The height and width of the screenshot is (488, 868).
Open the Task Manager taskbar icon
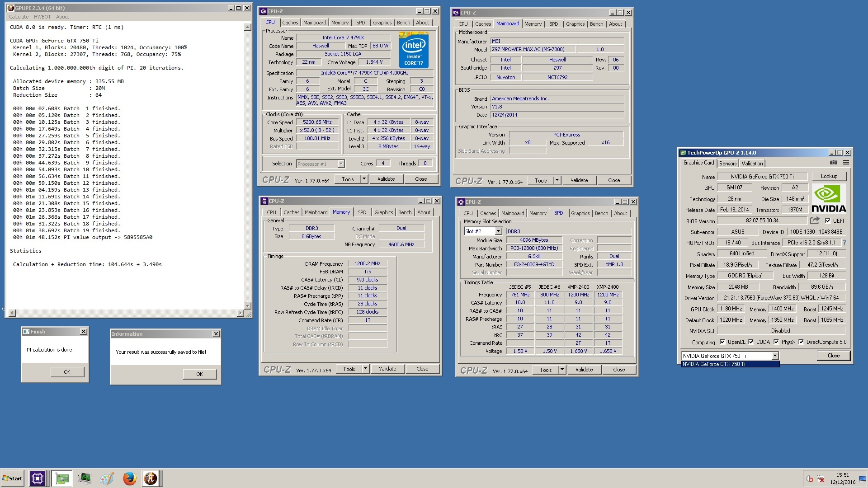[84, 478]
